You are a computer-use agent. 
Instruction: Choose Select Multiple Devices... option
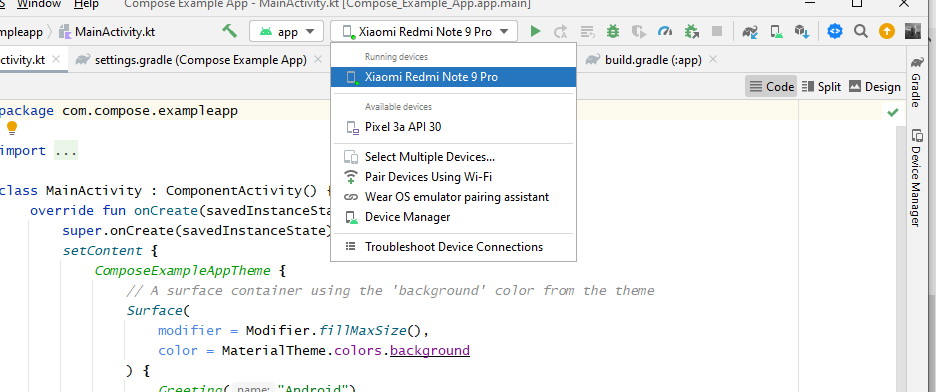[454, 157]
